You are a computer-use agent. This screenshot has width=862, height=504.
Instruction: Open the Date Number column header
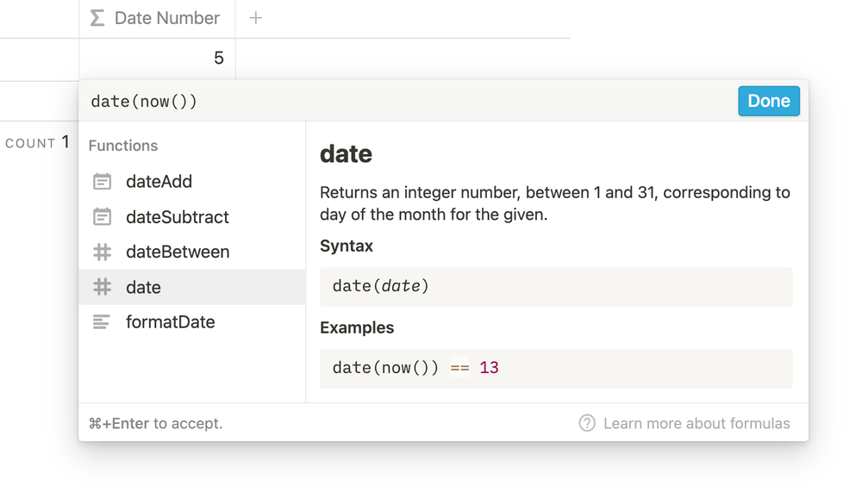[166, 18]
